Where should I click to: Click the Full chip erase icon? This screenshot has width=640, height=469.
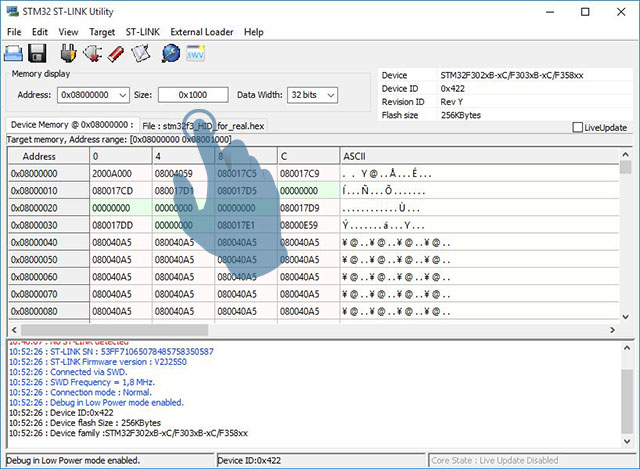[x=116, y=53]
